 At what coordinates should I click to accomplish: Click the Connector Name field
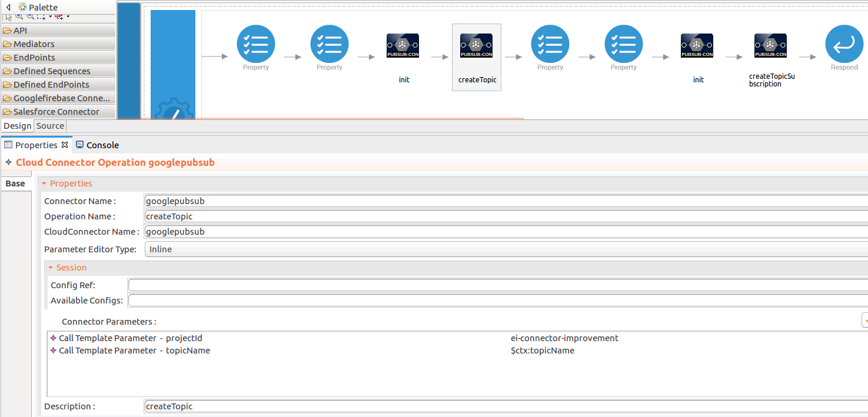coord(506,201)
